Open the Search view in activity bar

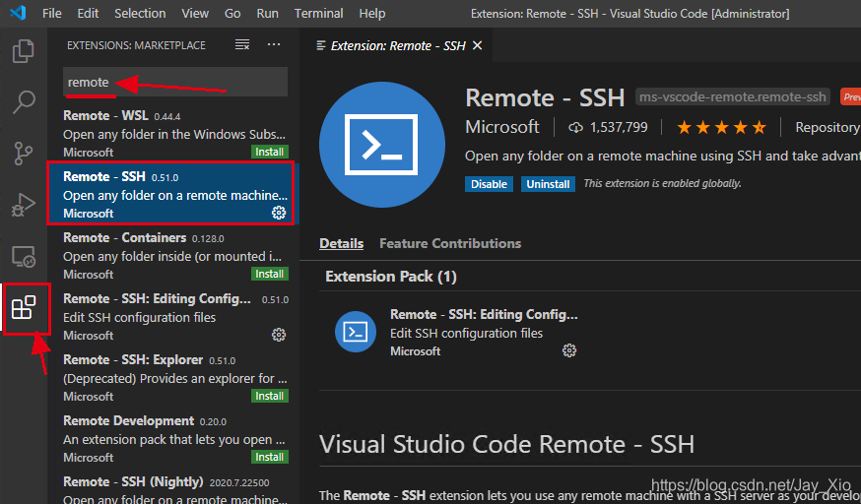24,101
